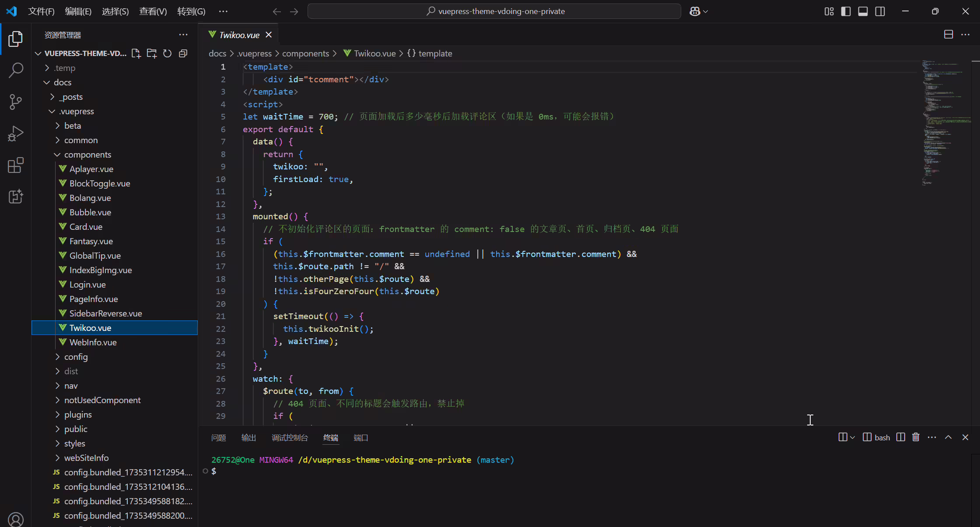Viewport: 980px width, 527px height.
Task: Open the Extensions view
Action: click(x=16, y=165)
